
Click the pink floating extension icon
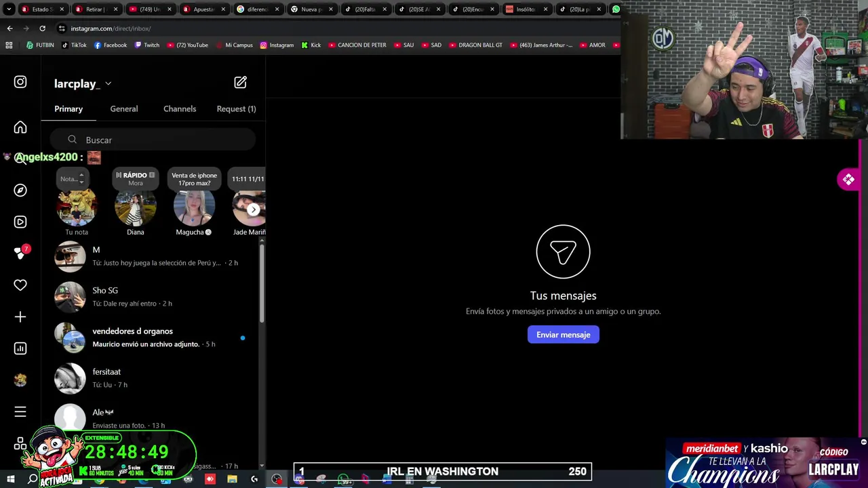click(x=848, y=180)
